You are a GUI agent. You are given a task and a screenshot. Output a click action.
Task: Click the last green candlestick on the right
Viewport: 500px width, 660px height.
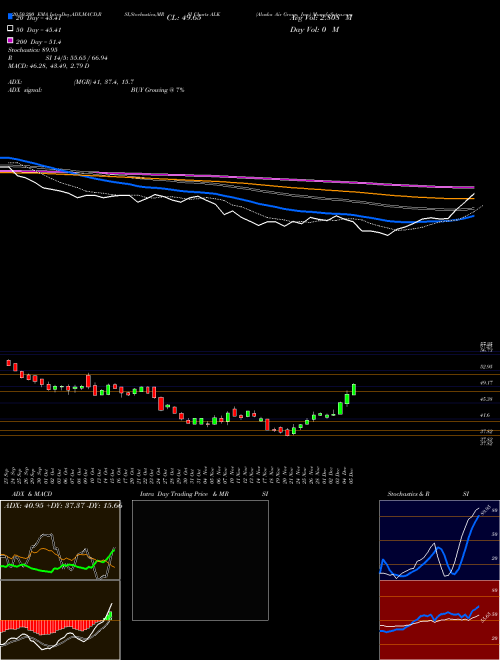point(354,389)
